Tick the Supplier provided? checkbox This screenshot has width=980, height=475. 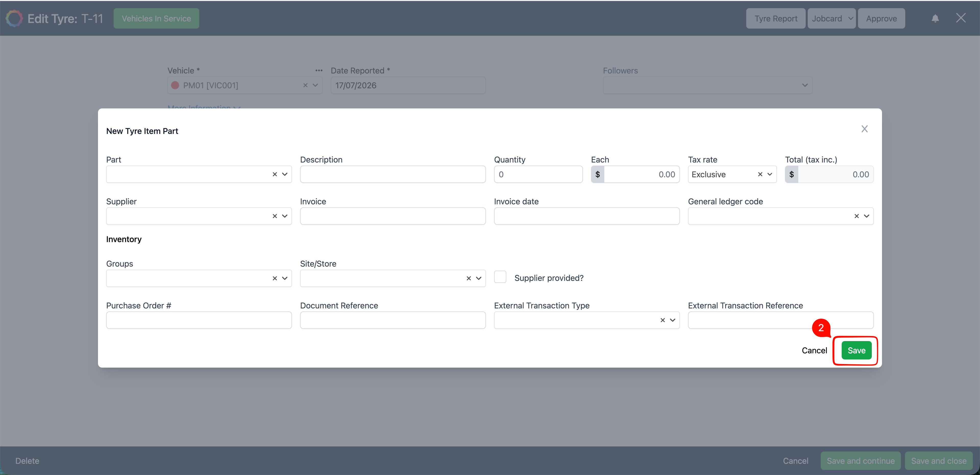click(500, 277)
